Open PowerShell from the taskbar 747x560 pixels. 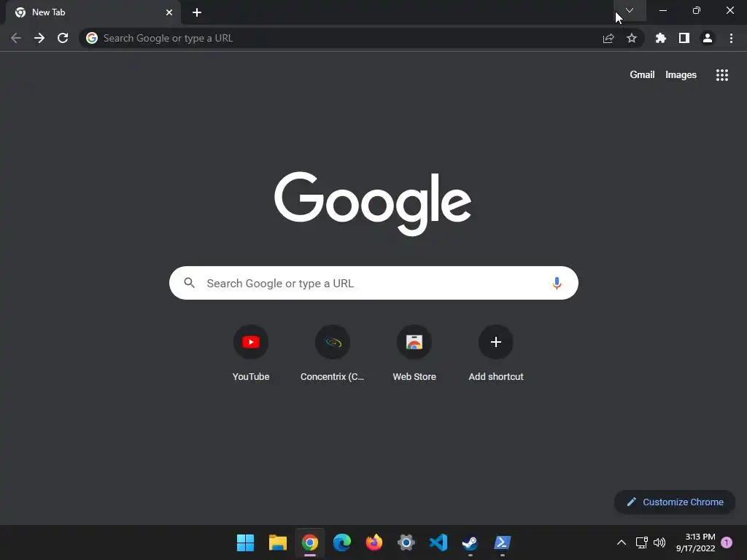502,542
